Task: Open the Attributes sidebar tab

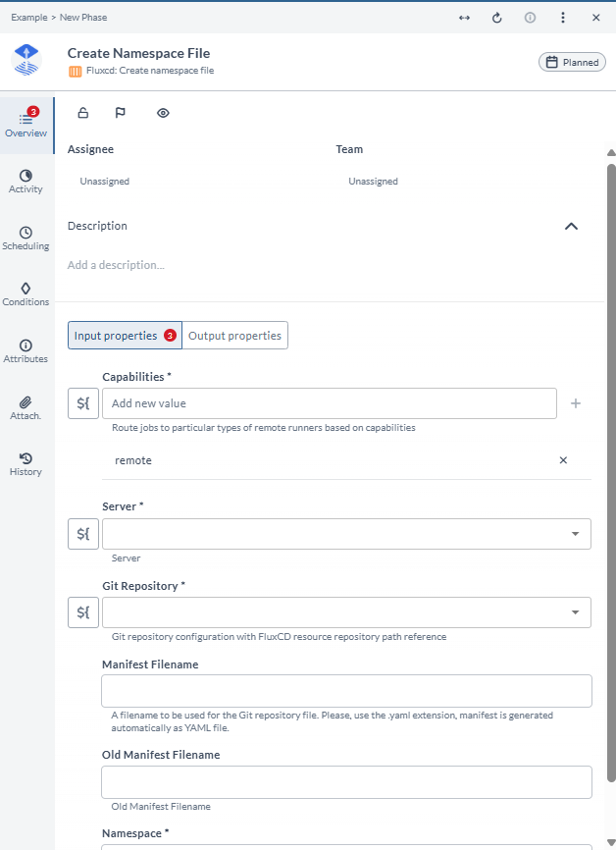Action: [x=26, y=351]
